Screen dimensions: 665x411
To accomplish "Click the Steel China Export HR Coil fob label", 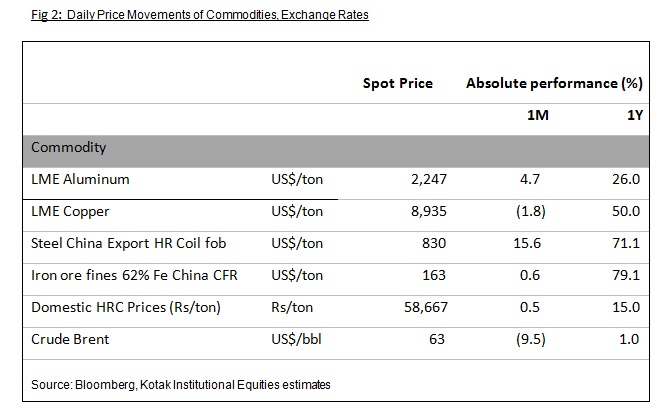I will [x=129, y=243].
